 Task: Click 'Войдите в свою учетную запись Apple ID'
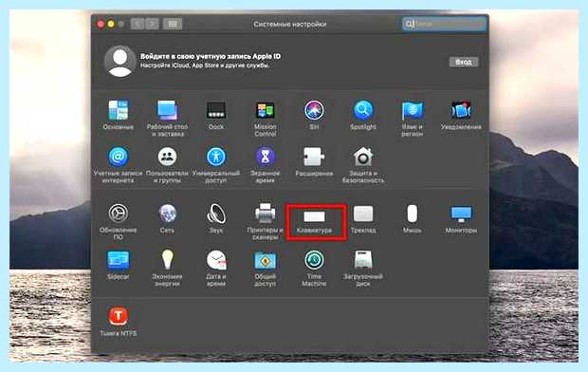point(211,56)
